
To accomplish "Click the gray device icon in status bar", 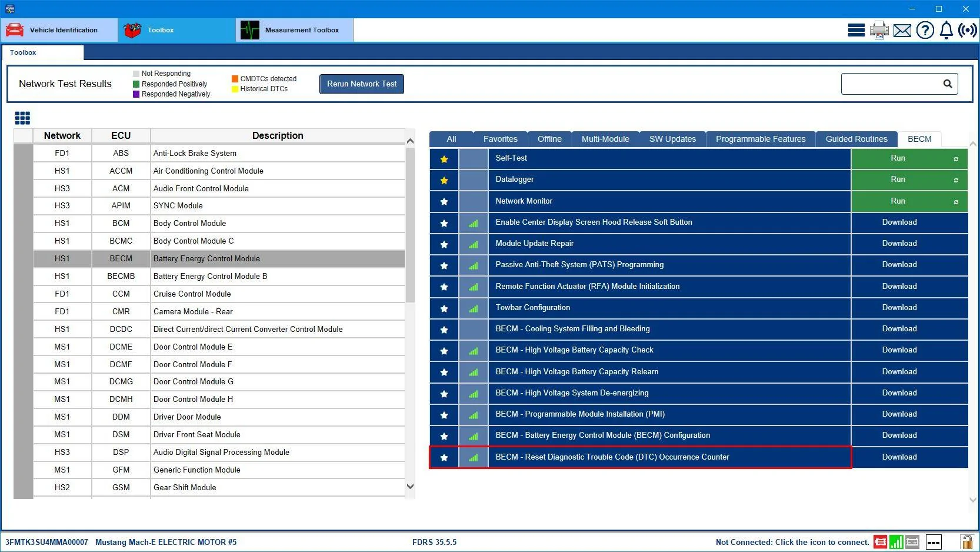I will [x=912, y=542].
